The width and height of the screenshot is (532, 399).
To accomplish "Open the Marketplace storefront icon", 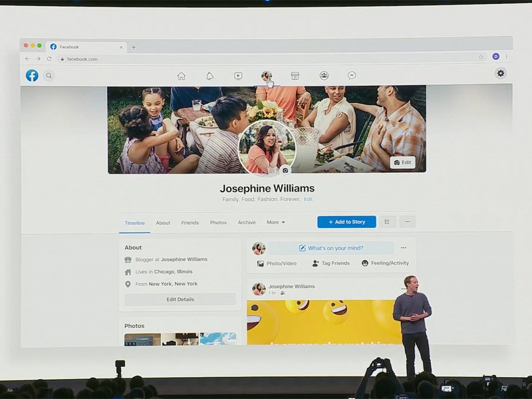I will click(x=295, y=76).
